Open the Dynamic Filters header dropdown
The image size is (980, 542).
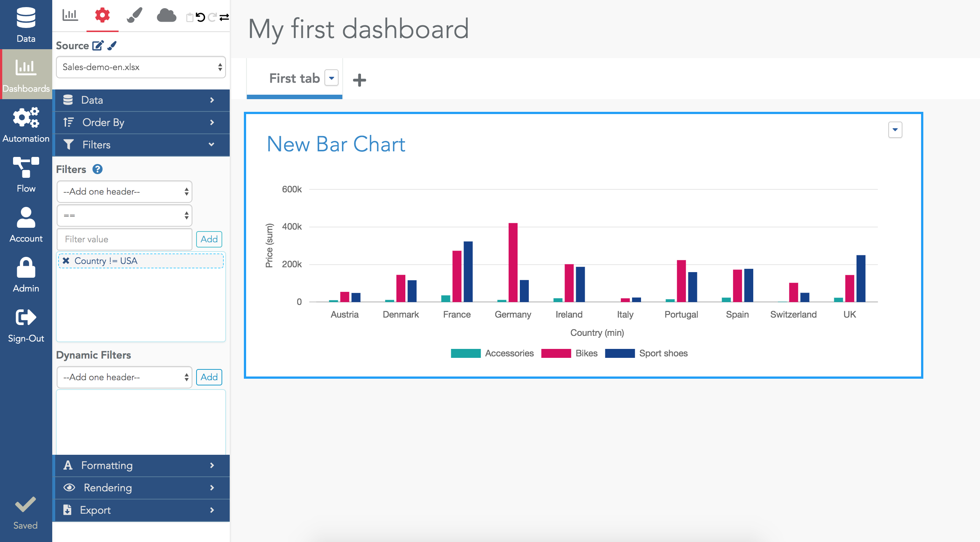[125, 377]
